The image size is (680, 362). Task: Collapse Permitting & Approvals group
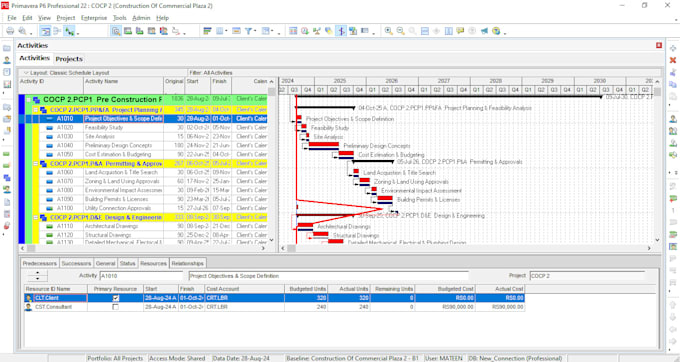(x=36, y=164)
